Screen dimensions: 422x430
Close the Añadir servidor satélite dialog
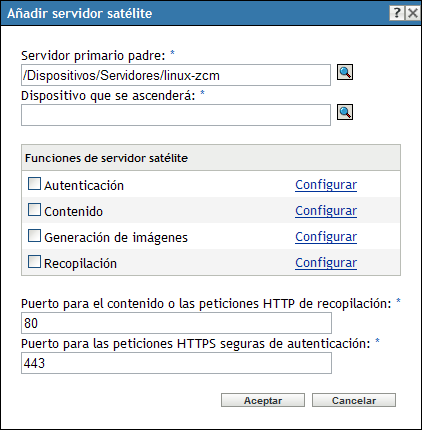[x=412, y=14]
